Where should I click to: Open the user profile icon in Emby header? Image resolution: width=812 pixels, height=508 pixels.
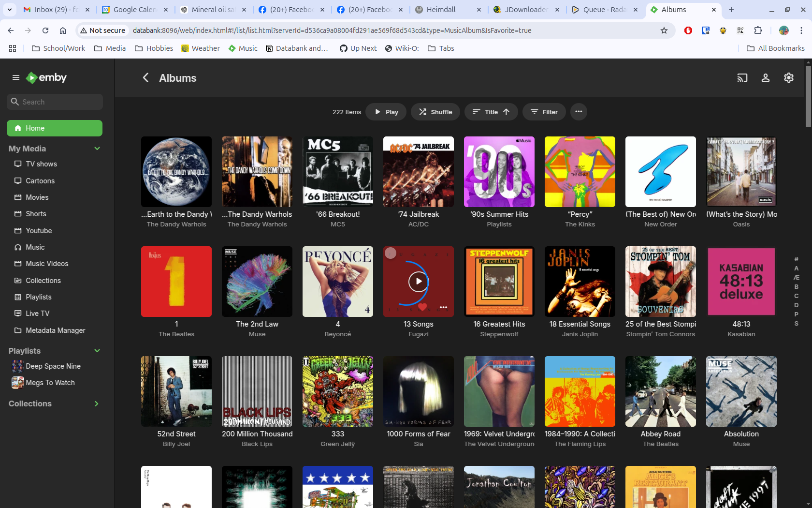tap(766, 78)
